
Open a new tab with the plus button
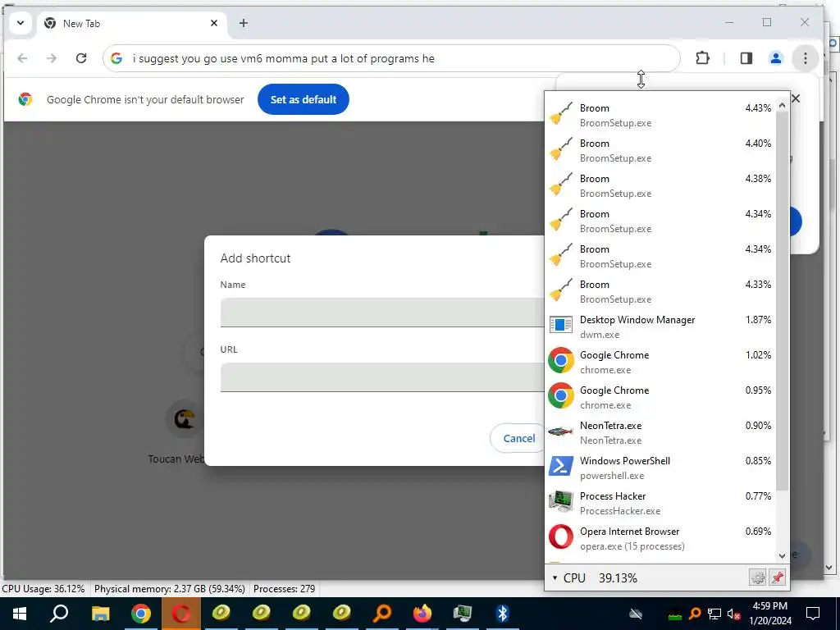243,23
